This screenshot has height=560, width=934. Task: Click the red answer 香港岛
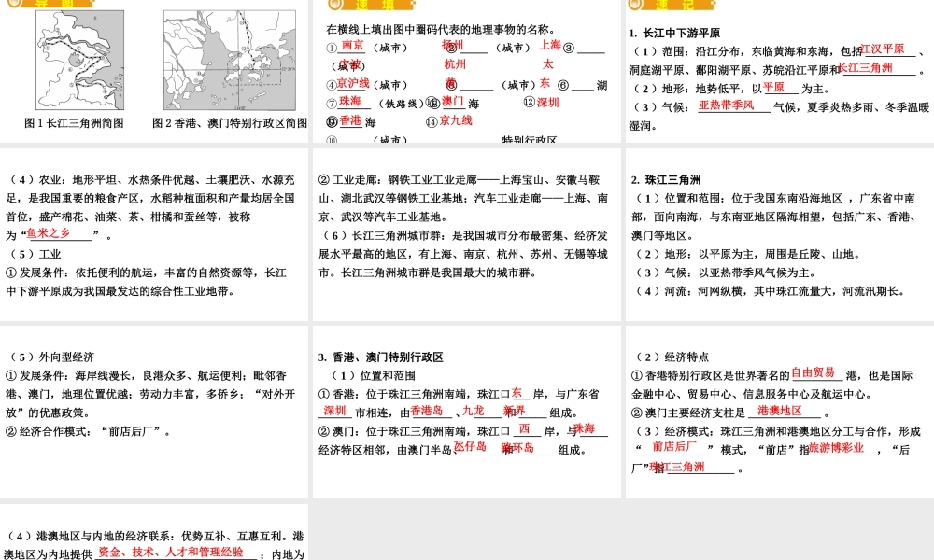(427, 411)
